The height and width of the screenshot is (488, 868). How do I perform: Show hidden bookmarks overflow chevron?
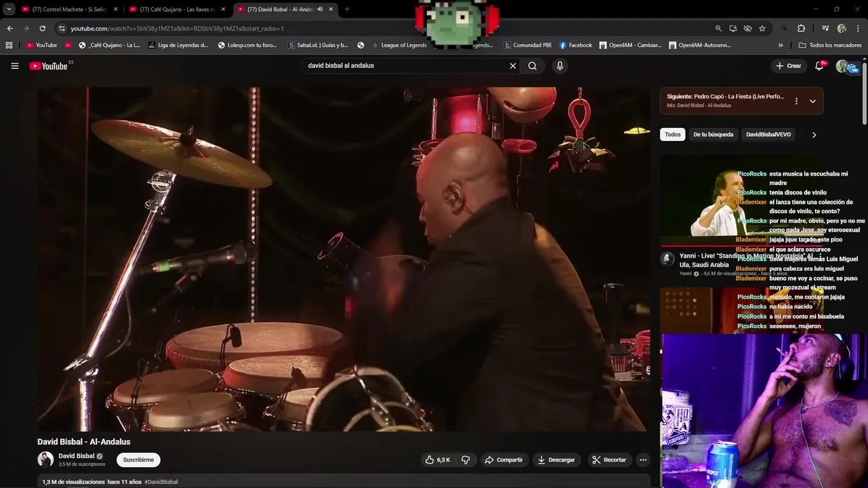coord(781,45)
